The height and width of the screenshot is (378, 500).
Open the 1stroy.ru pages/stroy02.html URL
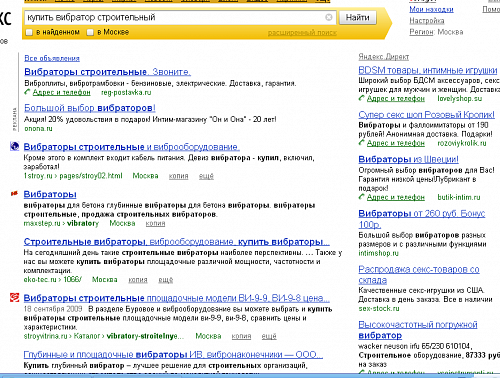click(x=73, y=176)
